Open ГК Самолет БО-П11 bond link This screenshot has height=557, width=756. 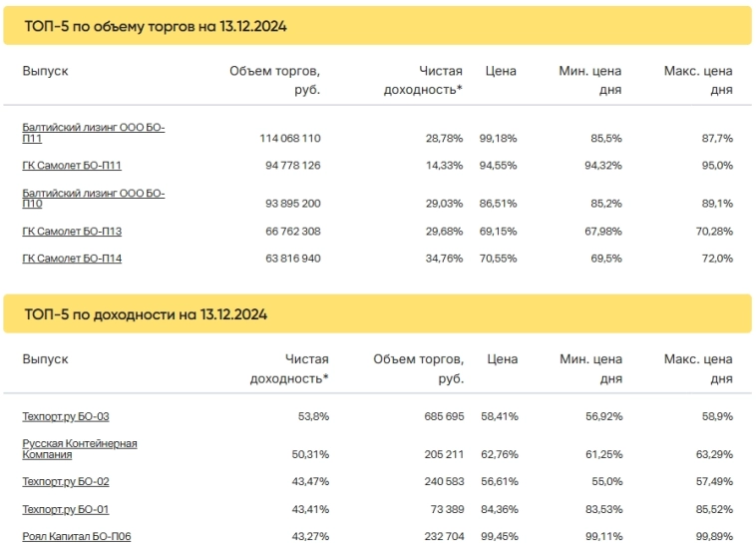(72, 165)
